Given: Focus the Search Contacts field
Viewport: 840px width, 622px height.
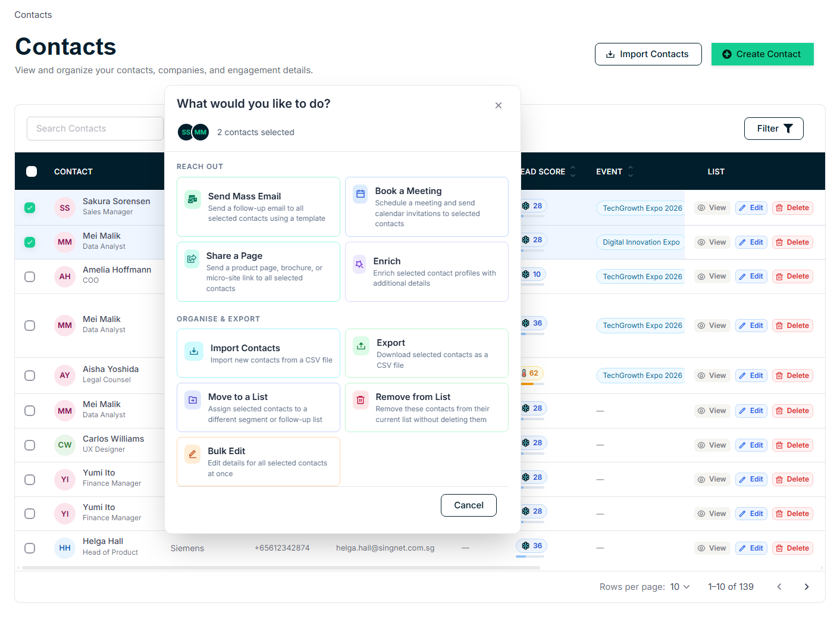Looking at the screenshot, I should tap(95, 129).
